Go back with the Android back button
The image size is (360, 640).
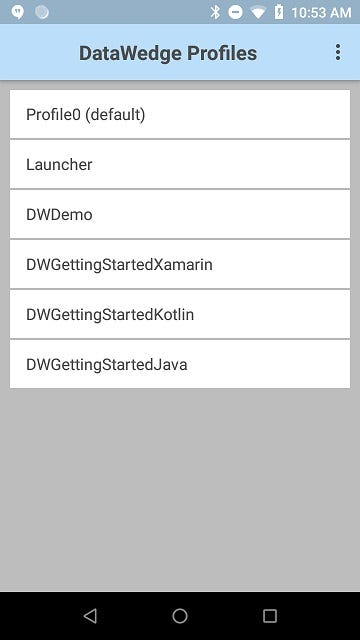click(x=90, y=616)
